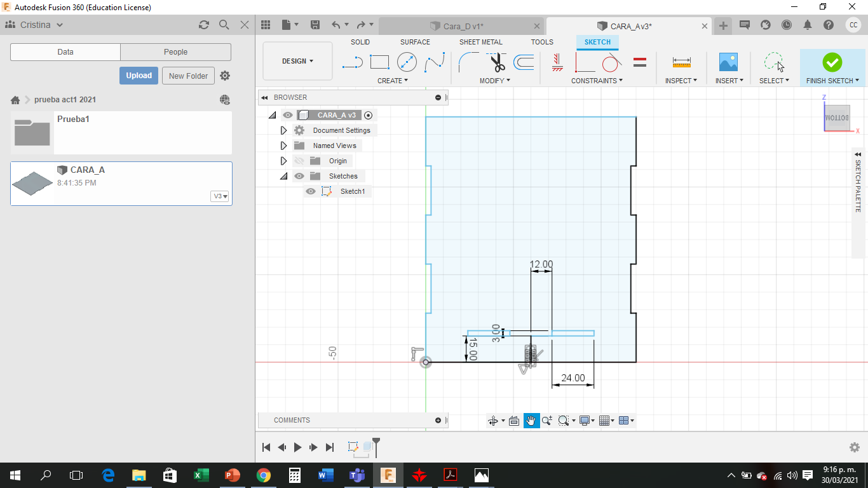This screenshot has height=488, width=868.
Task: Open the Pan hand tool
Action: (x=531, y=421)
